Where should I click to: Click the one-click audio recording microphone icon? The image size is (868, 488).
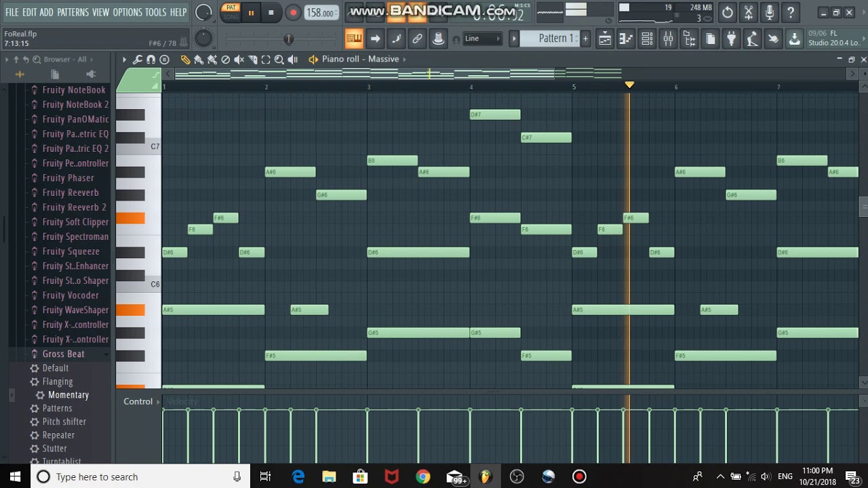click(x=770, y=12)
